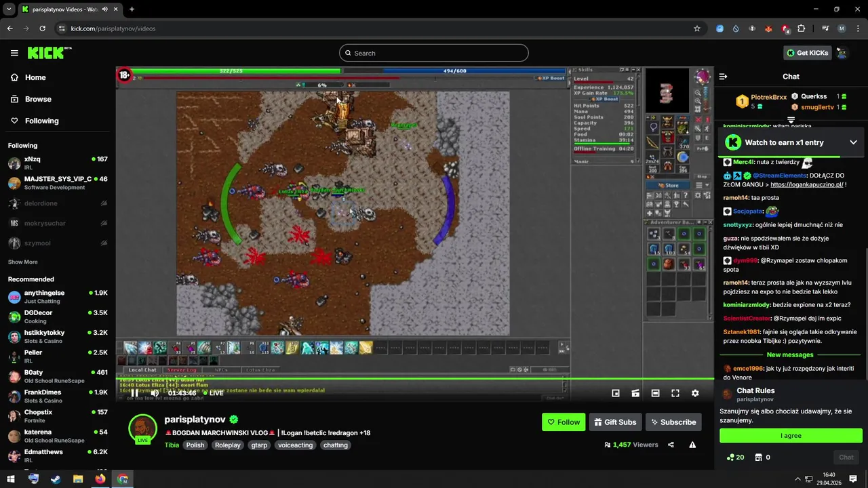Open the tab search dropdown
Viewport: 868px width, 488px height.
pos(9,9)
